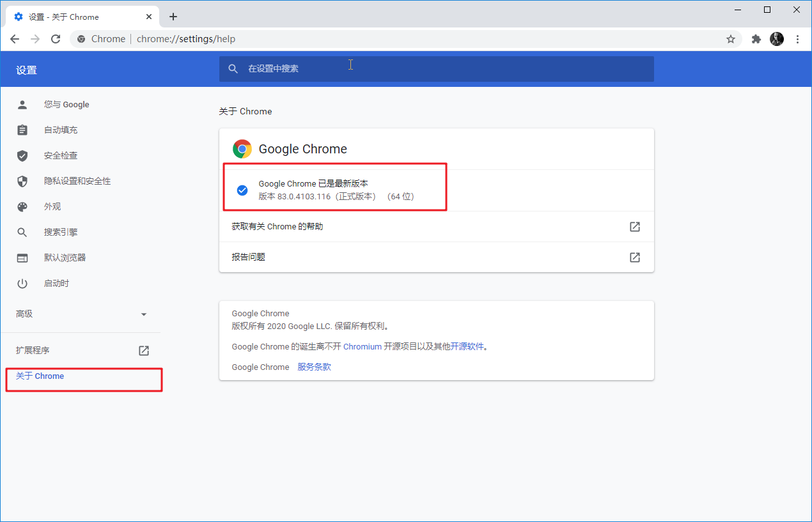The height and width of the screenshot is (522, 812).
Task: Open the Extensions puzzle icon
Action: 756,39
